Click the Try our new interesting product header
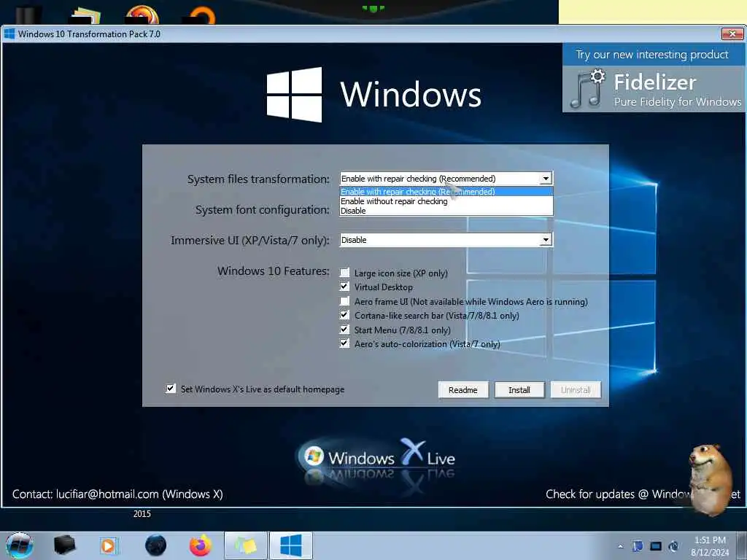The width and height of the screenshot is (747, 560). 651,55
